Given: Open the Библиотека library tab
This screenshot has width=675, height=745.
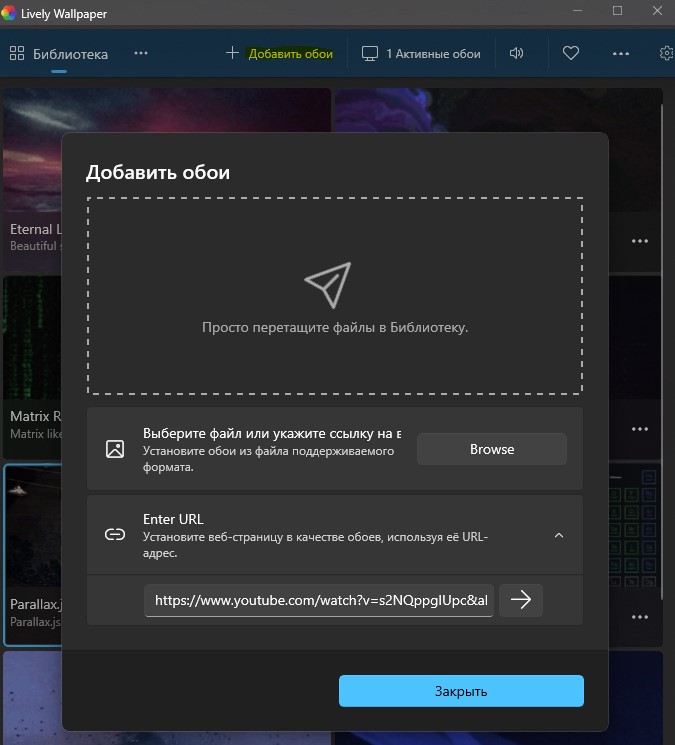Looking at the screenshot, I should (x=59, y=54).
